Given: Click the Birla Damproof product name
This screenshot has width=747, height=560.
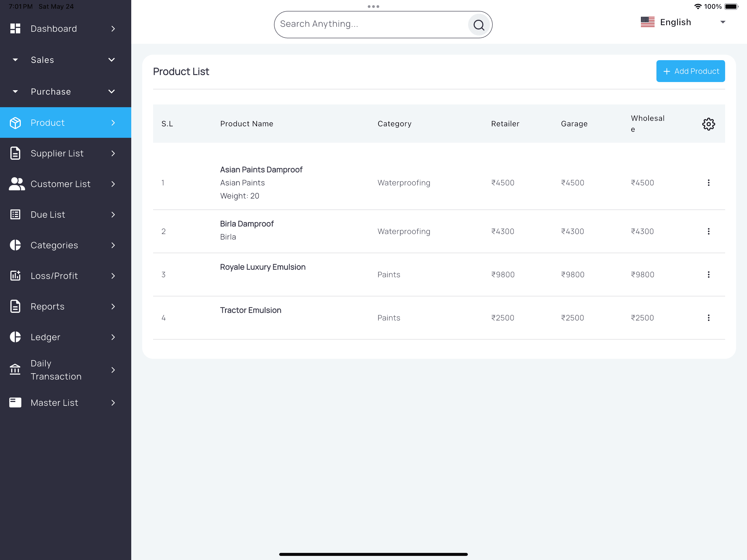Looking at the screenshot, I should point(247,224).
